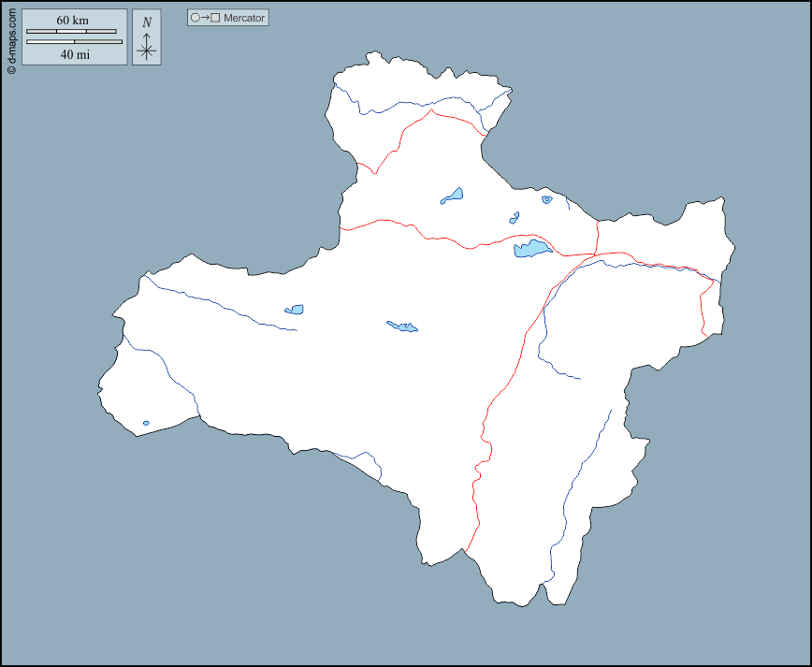The width and height of the screenshot is (812, 667).
Task: Click the d-maps.com copyright text
Action: coord(11,38)
